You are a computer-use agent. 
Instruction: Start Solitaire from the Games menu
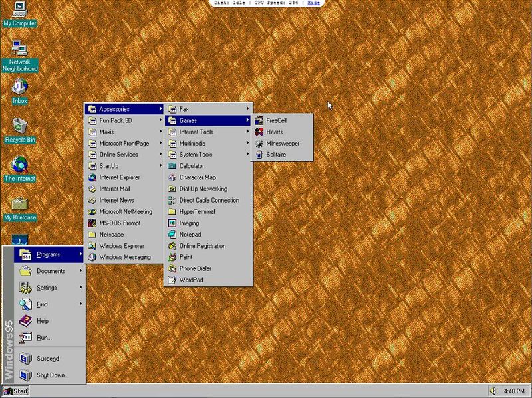click(x=282, y=155)
